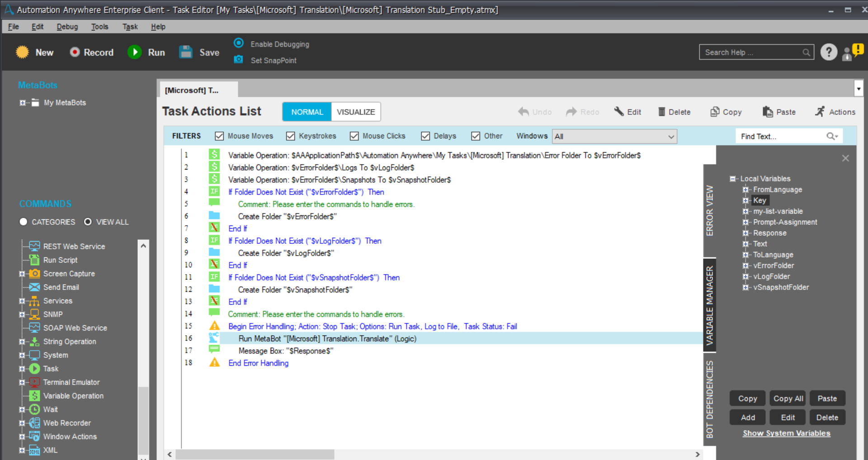Switch to the ERROR VIEW side tab

point(710,210)
